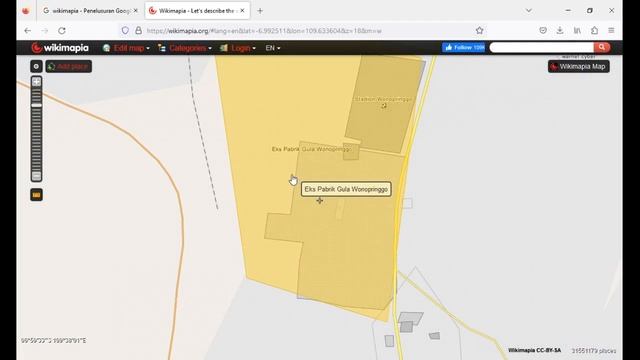
Task: Select the Stadion Wonopringgo map label
Action: [383, 99]
